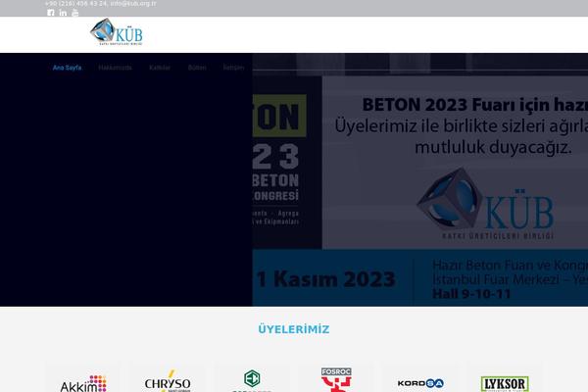Click the BETON 2023 Fuarı slider banner
This screenshot has width=588, height=392.
tap(420, 180)
